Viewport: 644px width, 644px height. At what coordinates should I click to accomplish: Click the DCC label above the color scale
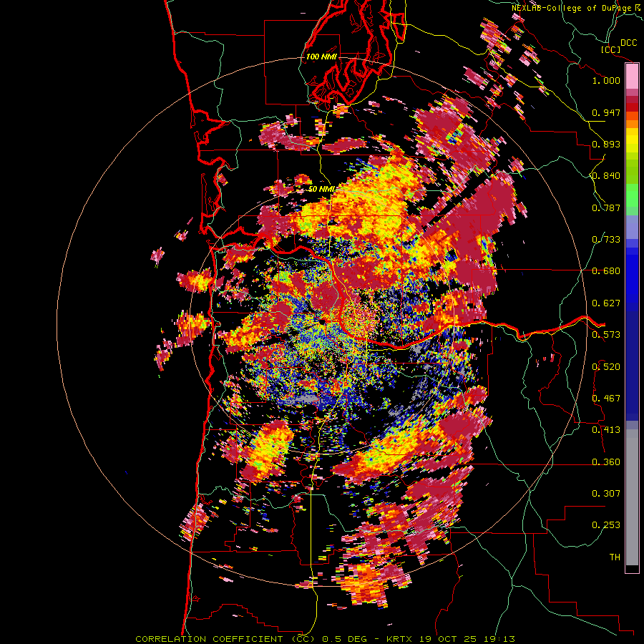[628, 43]
